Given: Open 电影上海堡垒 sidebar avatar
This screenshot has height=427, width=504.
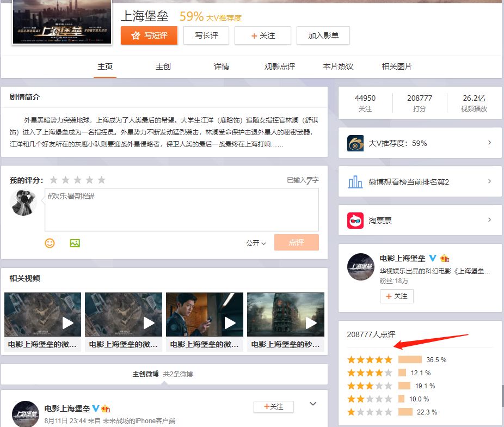Looking at the screenshot, I should coord(361,266).
